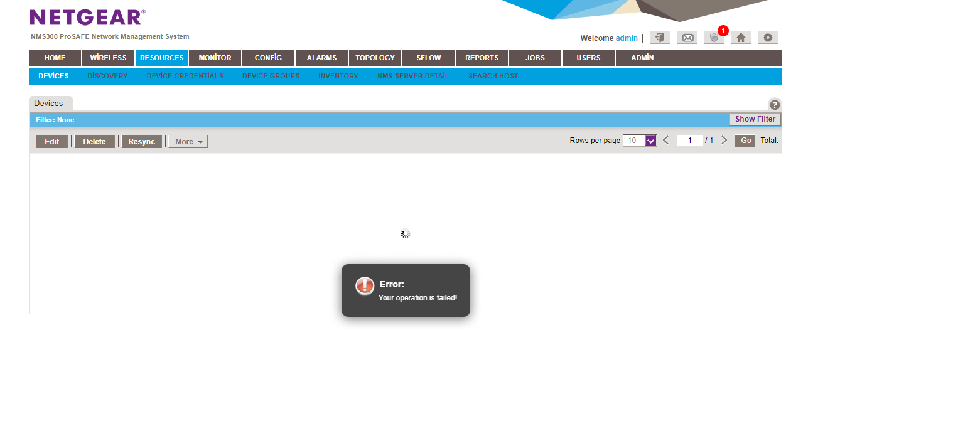This screenshot has width=980, height=441.
Task: Go to previous page arrow
Action: click(666, 141)
